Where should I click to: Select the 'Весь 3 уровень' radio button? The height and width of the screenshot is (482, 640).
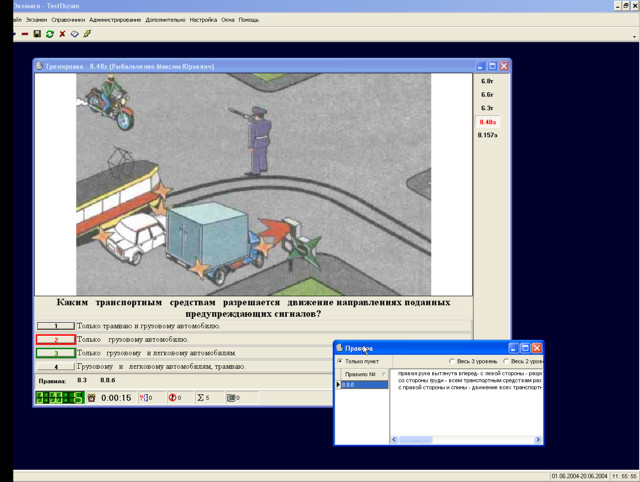click(x=453, y=361)
